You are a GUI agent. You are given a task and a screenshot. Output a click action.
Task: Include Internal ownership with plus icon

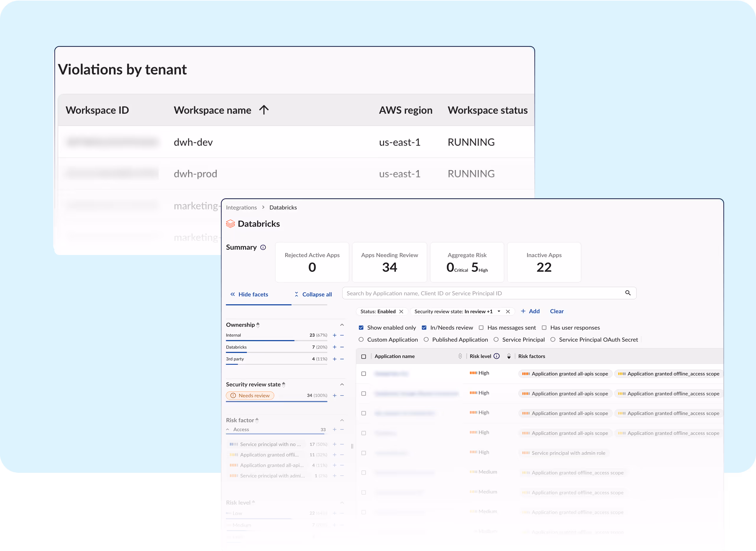(335, 335)
